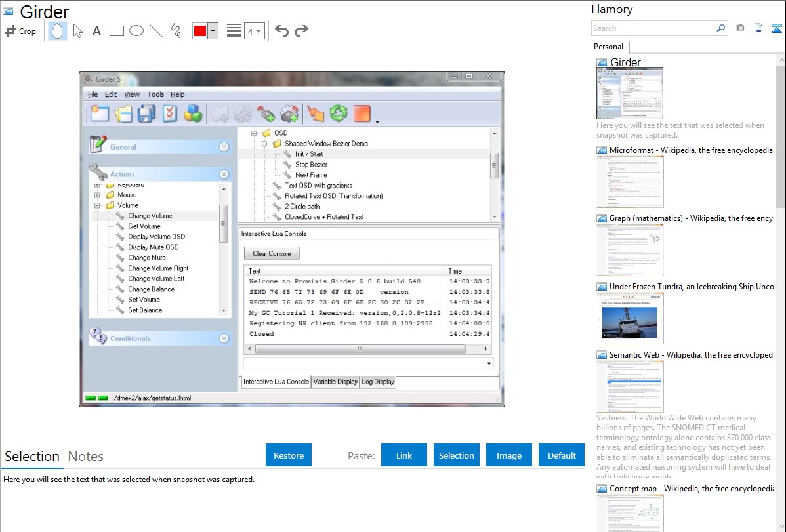Image resolution: width=786 pixels, height=532 pixels.
Task: Select the rectangle shape tool
Action: click(116, 31)
